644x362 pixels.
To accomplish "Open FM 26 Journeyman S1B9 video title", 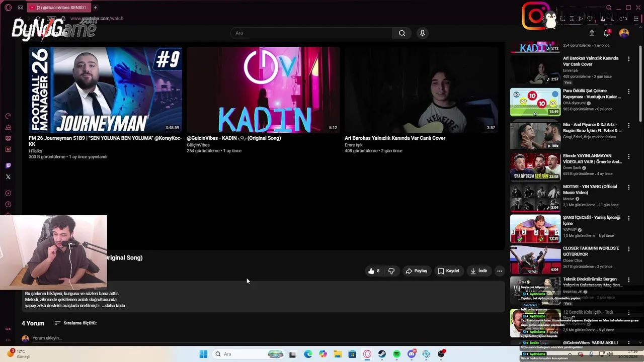I will click(105, 141).
